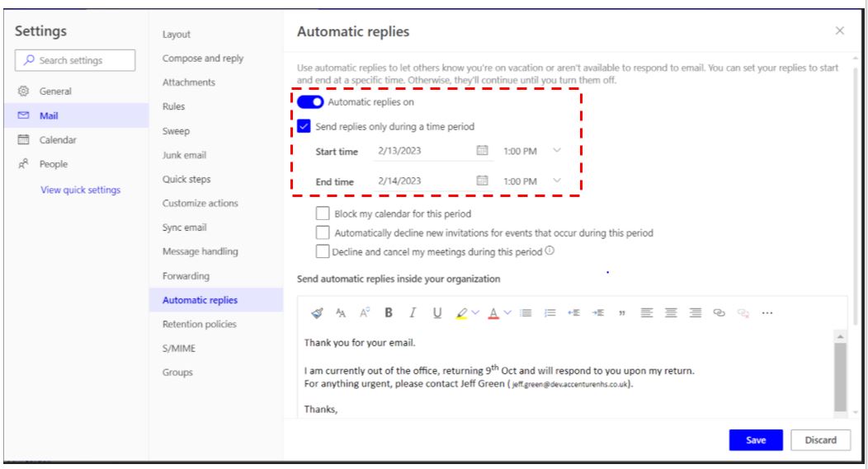Open the View quick settings link
Viewport: 868px width, 469px height.
point(80,190)
